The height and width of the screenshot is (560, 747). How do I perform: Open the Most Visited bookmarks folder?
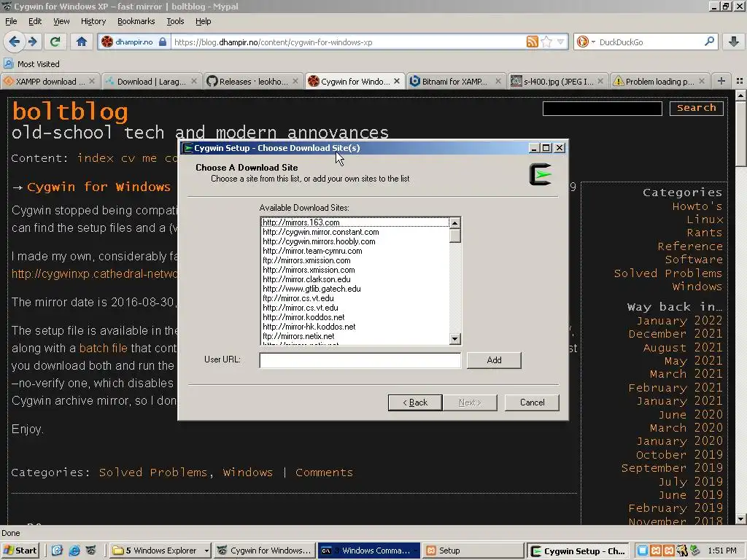[x=31, y=64]
